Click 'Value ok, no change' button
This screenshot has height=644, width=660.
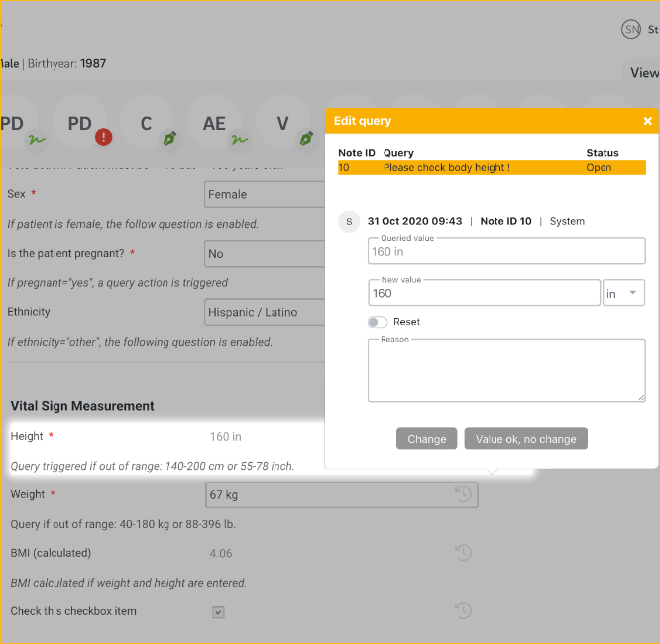pyautogui.click(x=525, y=439)
